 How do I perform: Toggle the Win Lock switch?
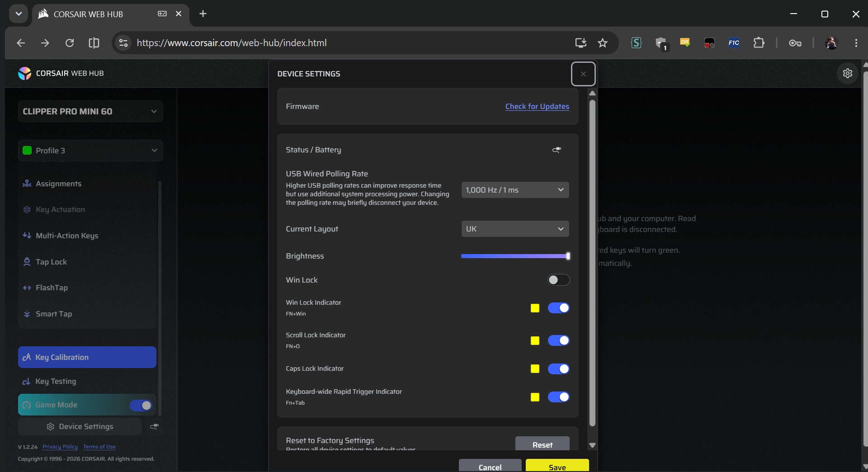coord(558,280)
